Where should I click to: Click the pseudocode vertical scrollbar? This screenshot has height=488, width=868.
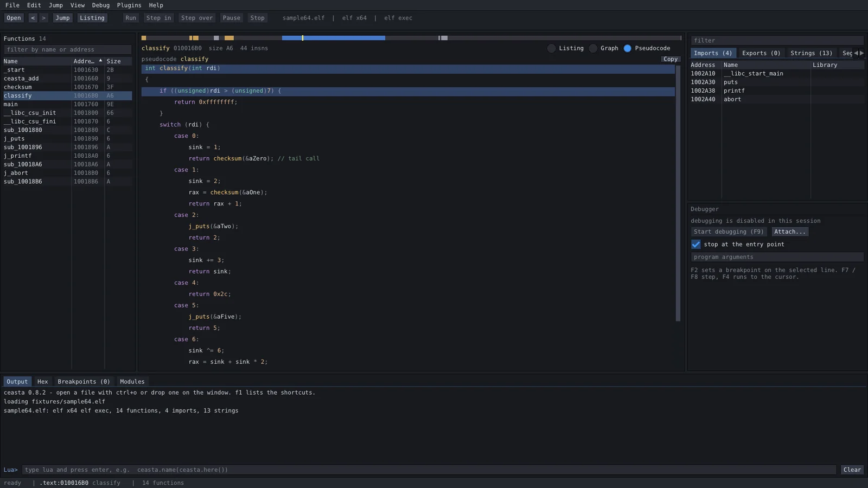click(x=678, y=193)
